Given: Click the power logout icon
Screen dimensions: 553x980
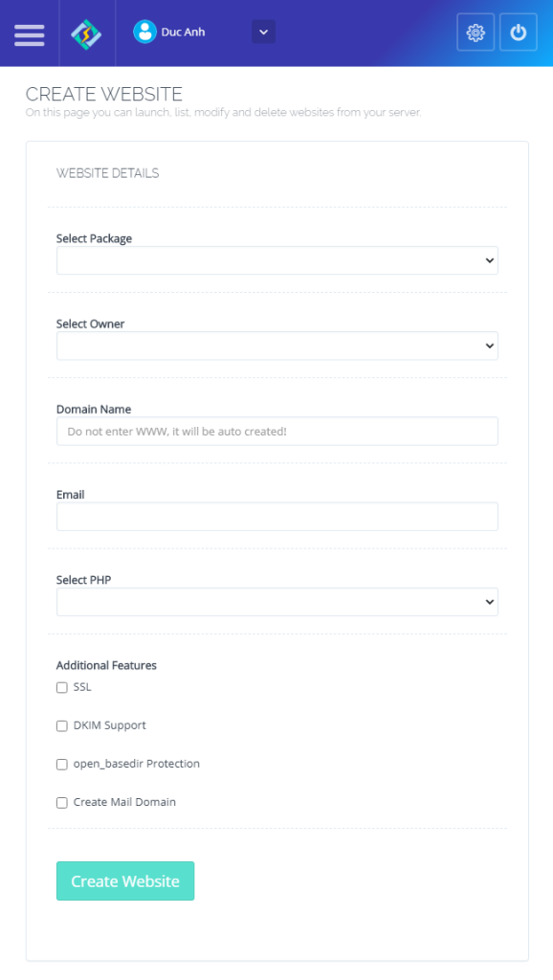Looking at the screenshot, I should point(518,32).
